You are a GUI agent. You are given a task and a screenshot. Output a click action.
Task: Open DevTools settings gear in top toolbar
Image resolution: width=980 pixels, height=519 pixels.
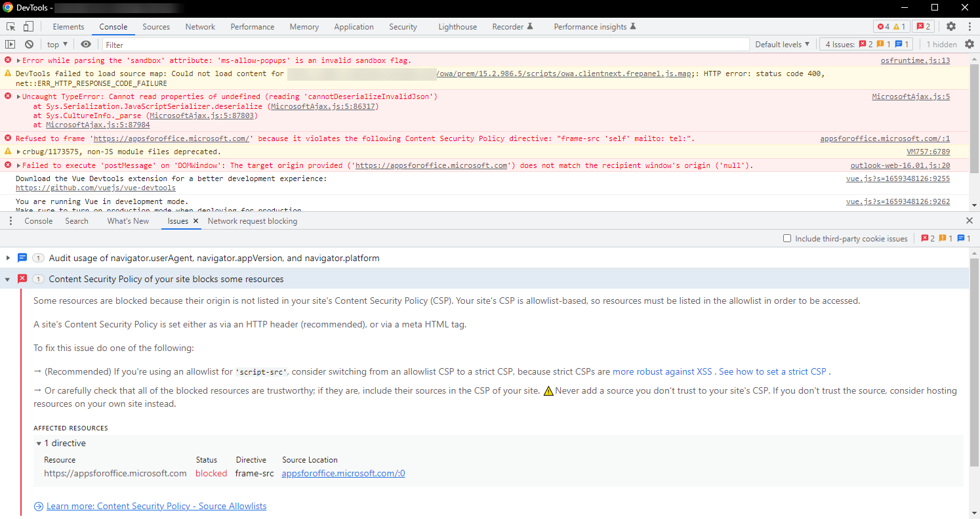point(951,27)
